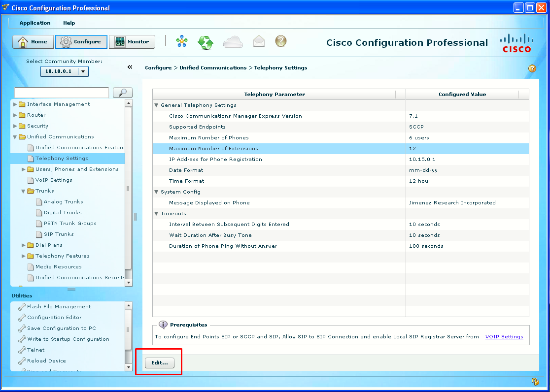Select the Time Format row

click(x=341, y=181)
